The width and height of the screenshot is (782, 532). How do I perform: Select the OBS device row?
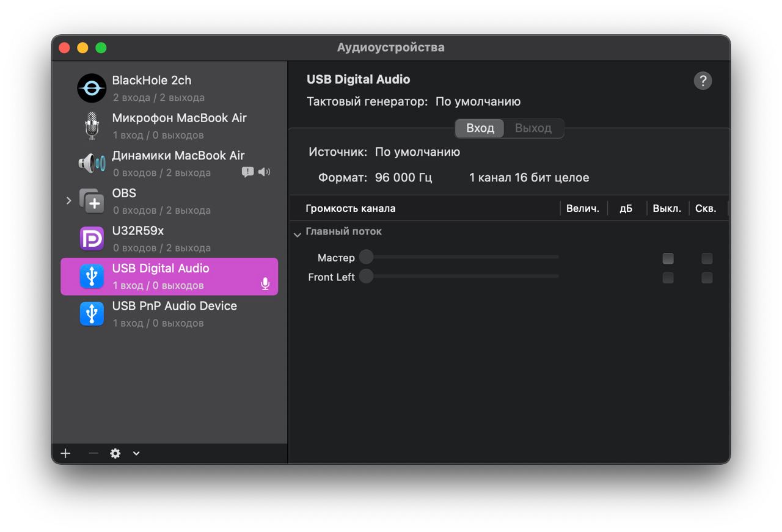169,201
